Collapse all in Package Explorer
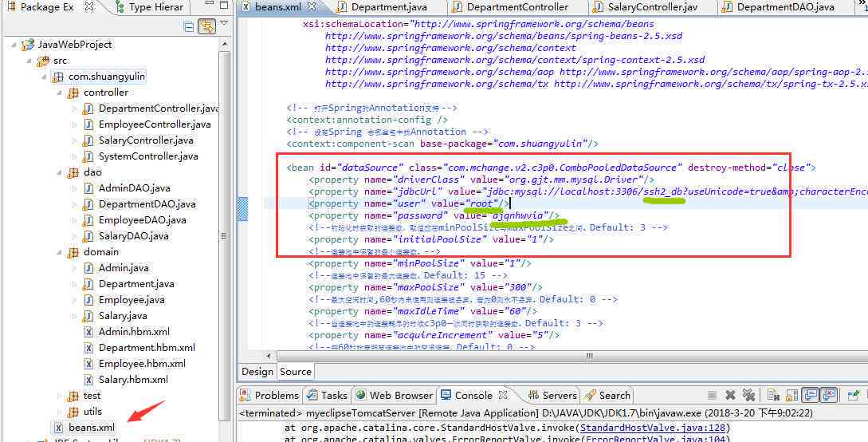 point(189,26)
